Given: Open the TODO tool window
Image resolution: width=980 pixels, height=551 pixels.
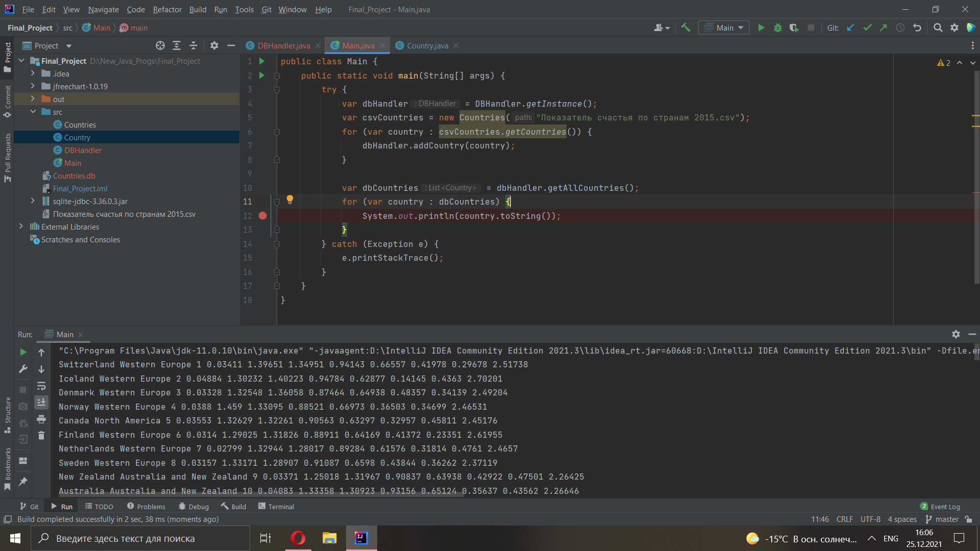Looking at the screenshot, I should [x=99, y=507].
